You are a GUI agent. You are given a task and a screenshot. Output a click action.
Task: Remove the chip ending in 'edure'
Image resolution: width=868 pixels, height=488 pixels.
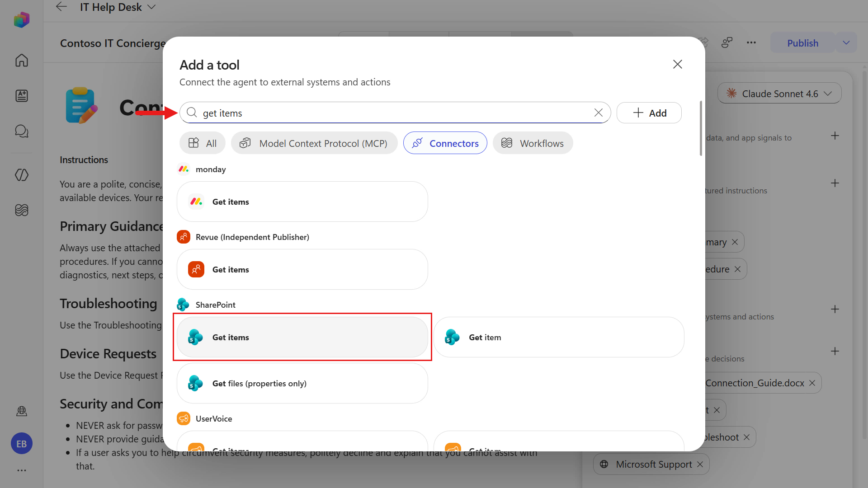(x=737, y=269)
